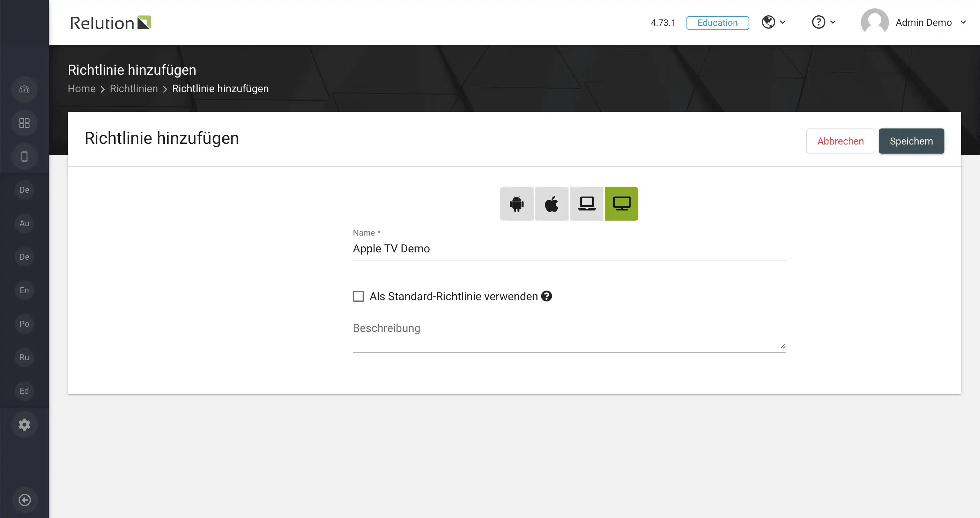The width and height of the screenshot is (980, 518).
Task: Open the dashboard gauge icon in sidebar
Action: tap(24, 89)
